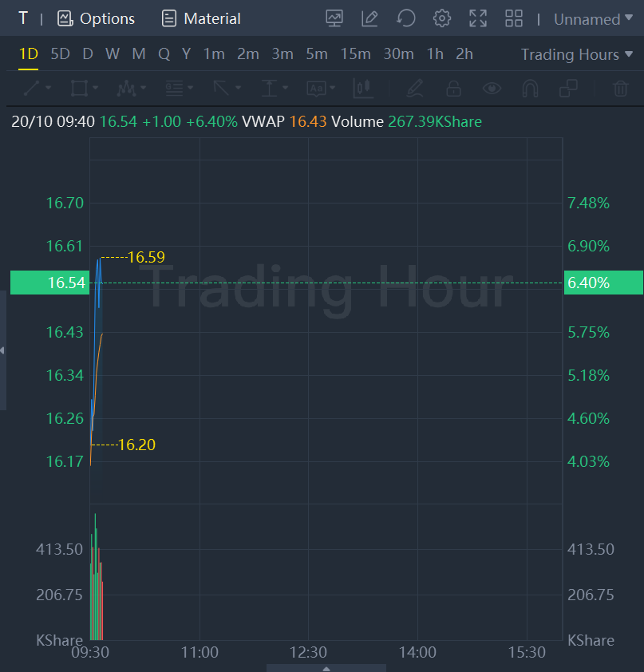
Task: Click the T ticker symbol
Action: (23, 18)
